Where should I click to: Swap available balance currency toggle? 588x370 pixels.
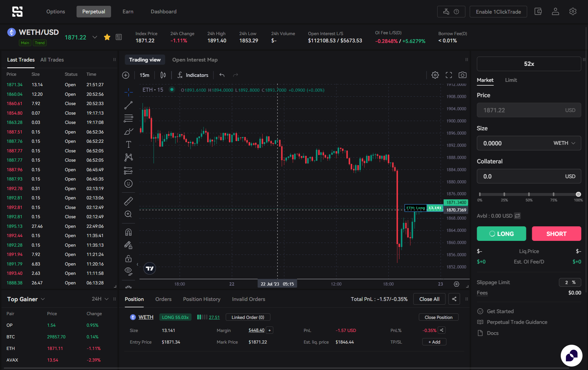point(518,216)
